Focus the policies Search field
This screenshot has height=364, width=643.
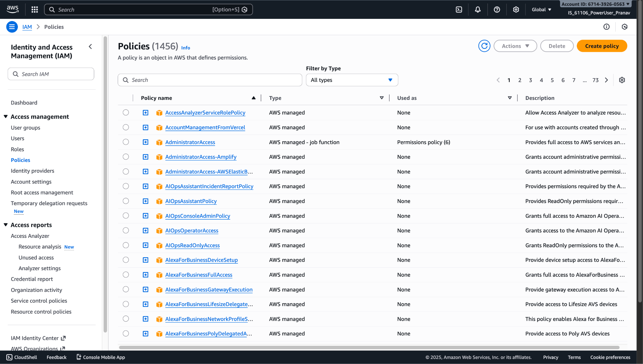tap(210, 80)
